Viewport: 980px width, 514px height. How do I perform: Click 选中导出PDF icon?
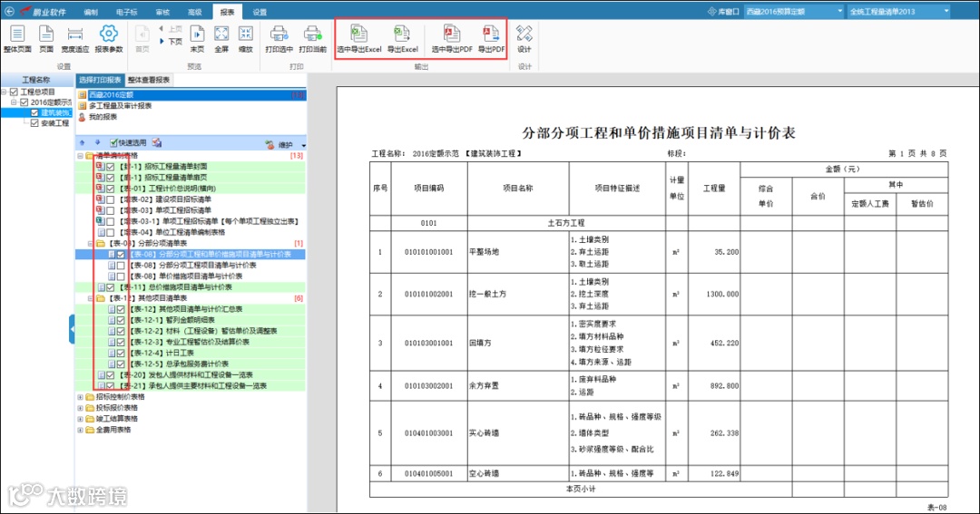[x=451, y=34]
